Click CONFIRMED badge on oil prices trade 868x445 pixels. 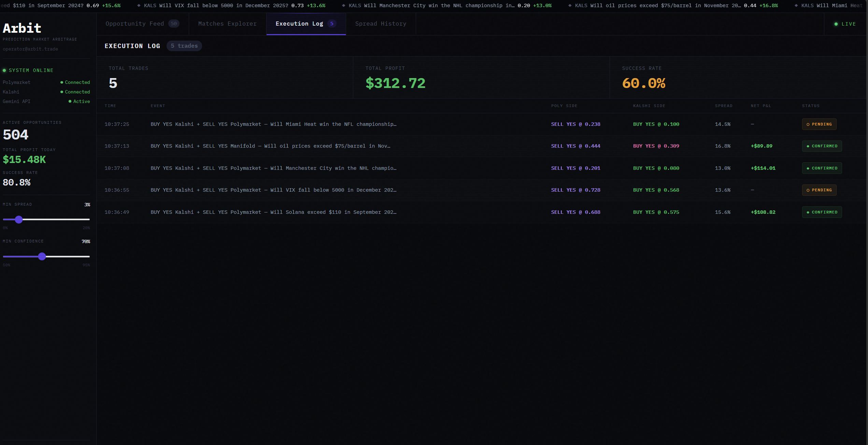[x=822, y=146]
